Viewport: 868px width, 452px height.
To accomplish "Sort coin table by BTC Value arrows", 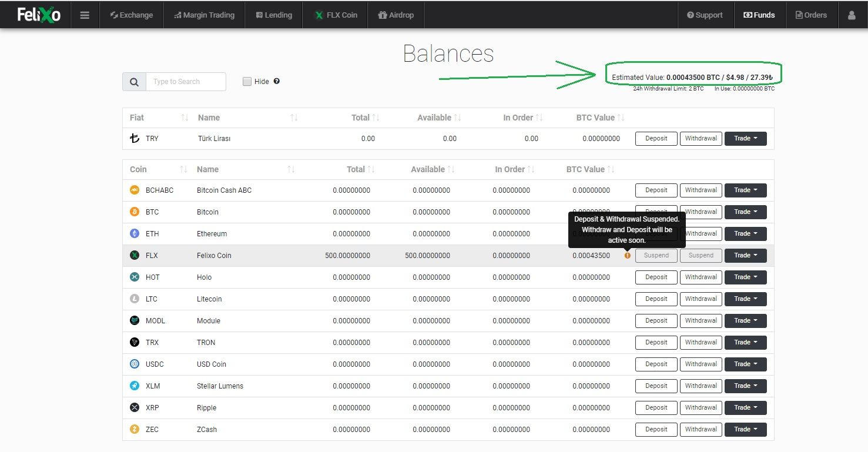I will pyautogui.click(x=611, y=170).
